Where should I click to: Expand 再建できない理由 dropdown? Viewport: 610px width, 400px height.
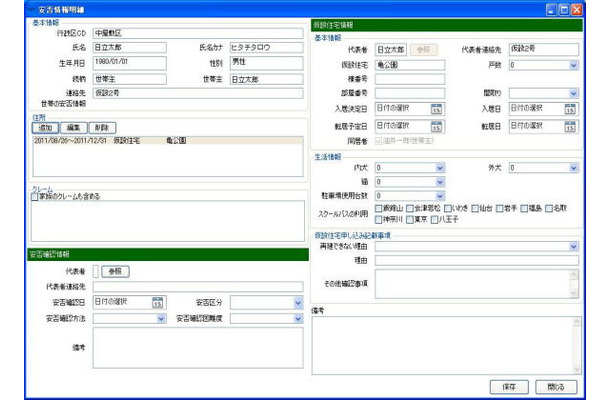[x=573, y=246]
